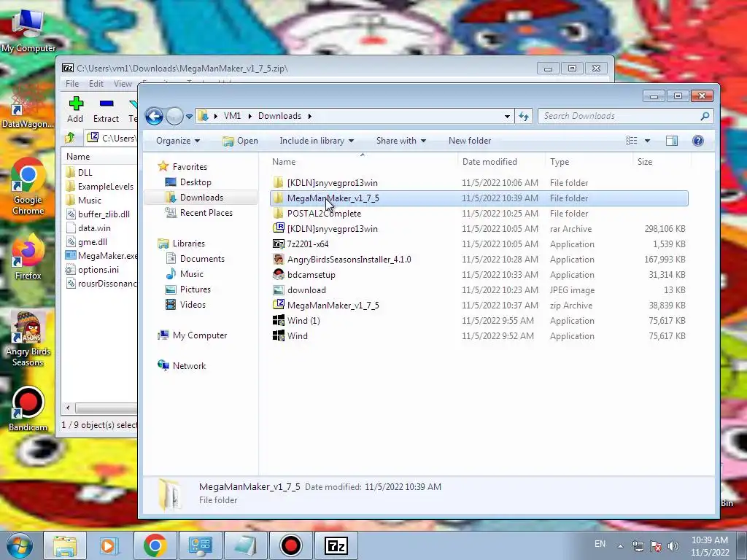Open the Share with dropdown
Screen dimensions: 747x560
click(x=400, y=141)
